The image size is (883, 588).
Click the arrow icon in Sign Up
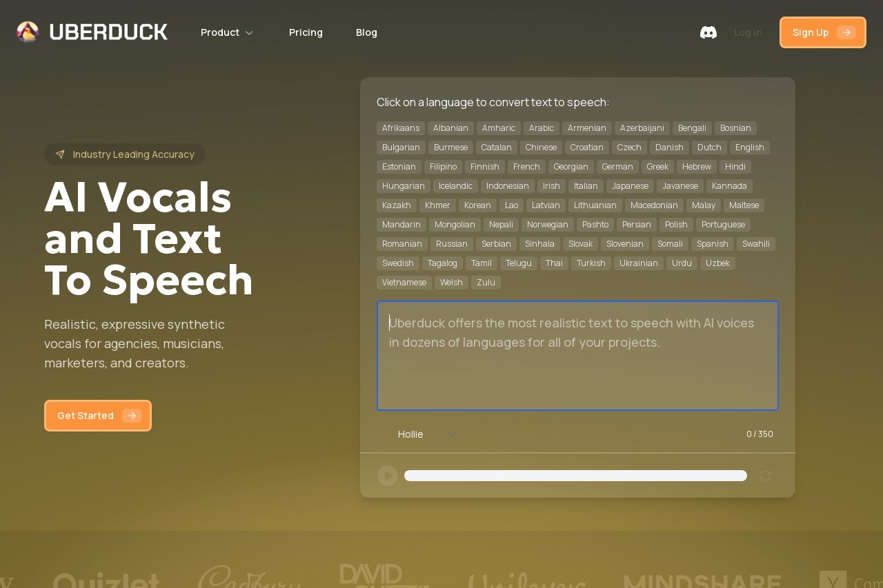click(x=846, y=32)
